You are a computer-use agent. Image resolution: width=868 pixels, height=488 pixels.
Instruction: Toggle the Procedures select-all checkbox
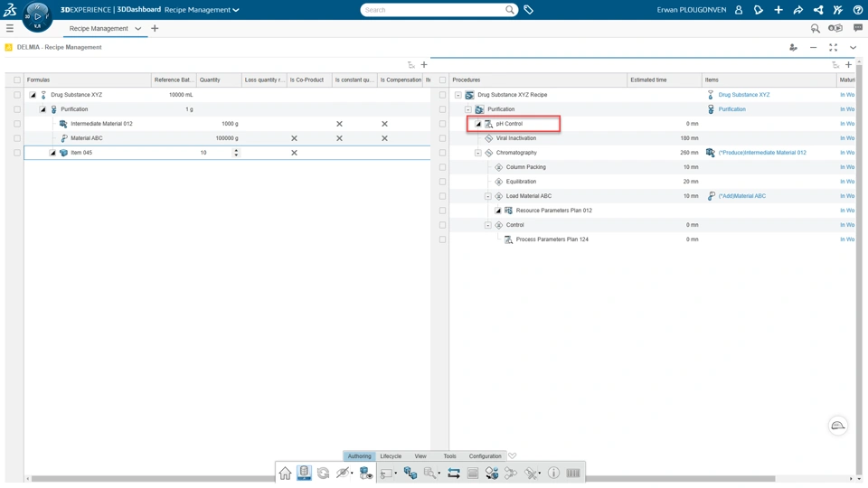coord(442,80)
